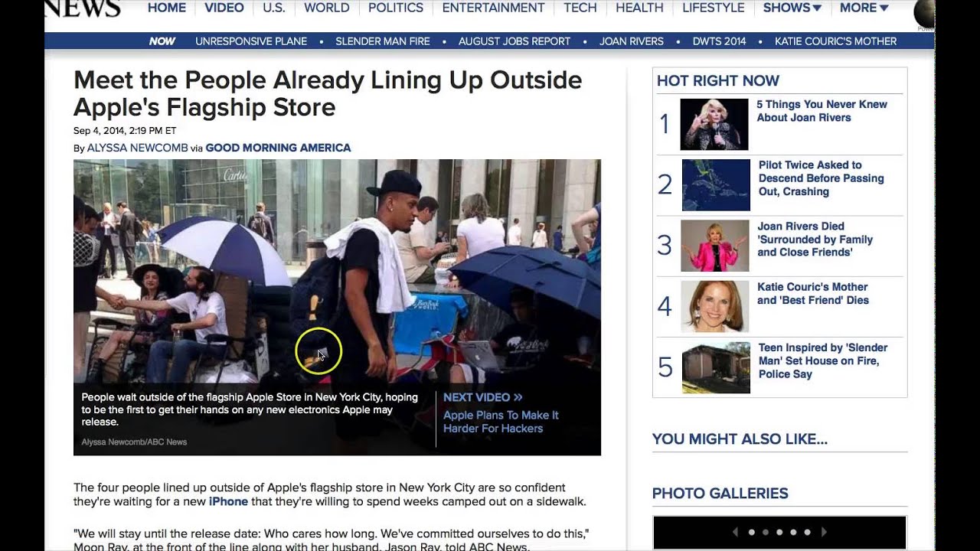Go to next photo gallery slide arrow

point(824,532)
